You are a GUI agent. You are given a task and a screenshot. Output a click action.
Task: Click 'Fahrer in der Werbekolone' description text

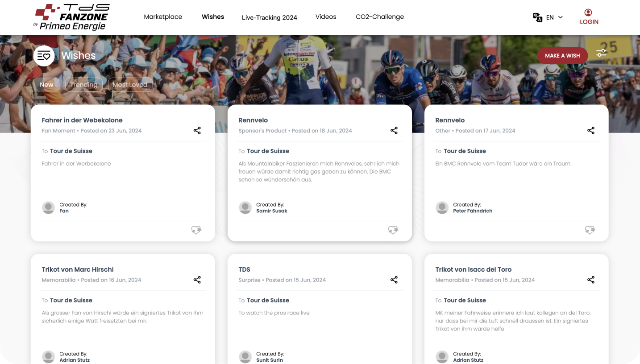76,164
